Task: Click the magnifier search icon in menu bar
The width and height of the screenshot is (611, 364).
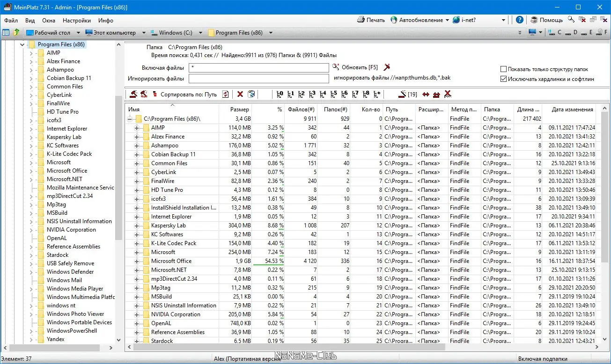Action: tap(571, 20)
